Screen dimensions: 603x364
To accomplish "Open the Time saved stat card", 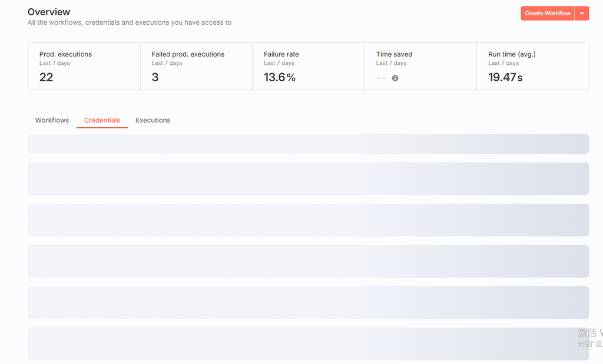I will [x=420, y=66].
